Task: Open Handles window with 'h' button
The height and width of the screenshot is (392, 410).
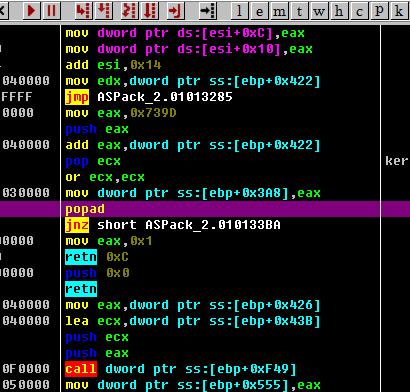Action: point(339,11)
